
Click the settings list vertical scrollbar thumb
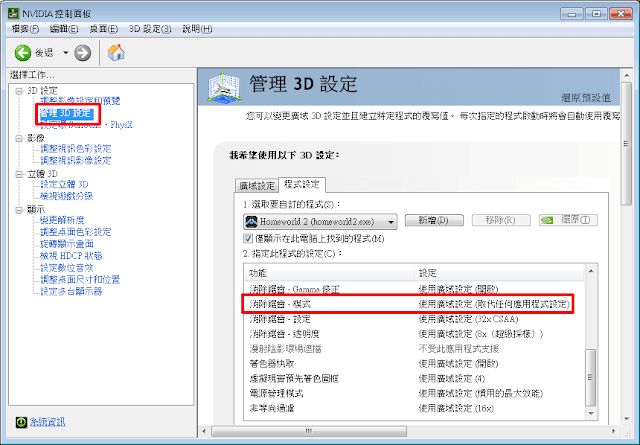pyautogui.click(x=591, y=378)
